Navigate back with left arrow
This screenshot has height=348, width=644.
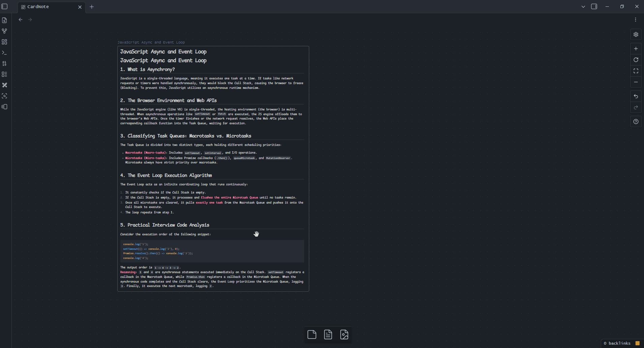pos(21,20)
